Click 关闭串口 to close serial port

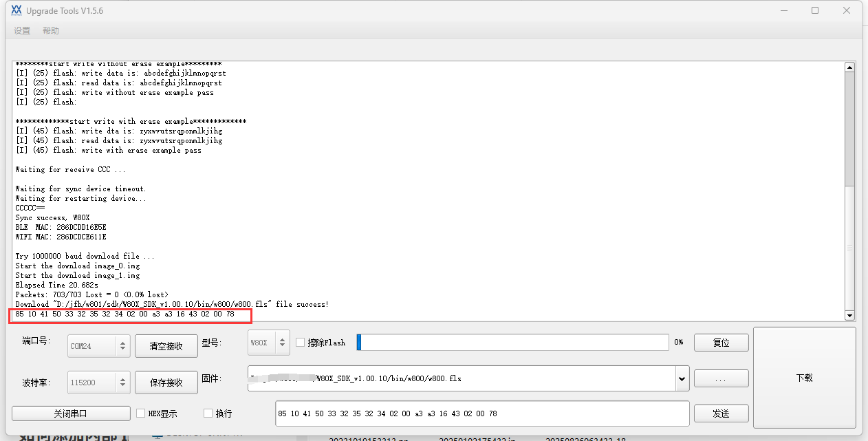tap(71, 413)
